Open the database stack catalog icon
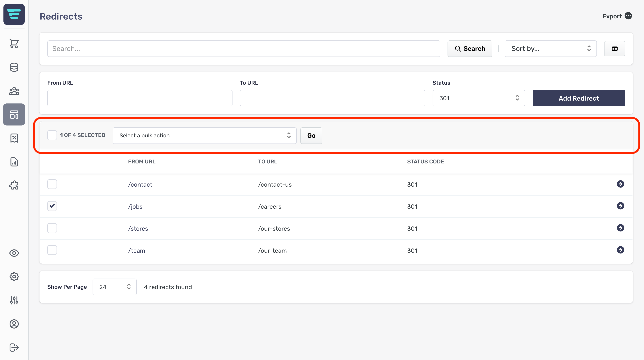This screenshot has width=644, height=360. pyautogui.click(x=14, y=67)
